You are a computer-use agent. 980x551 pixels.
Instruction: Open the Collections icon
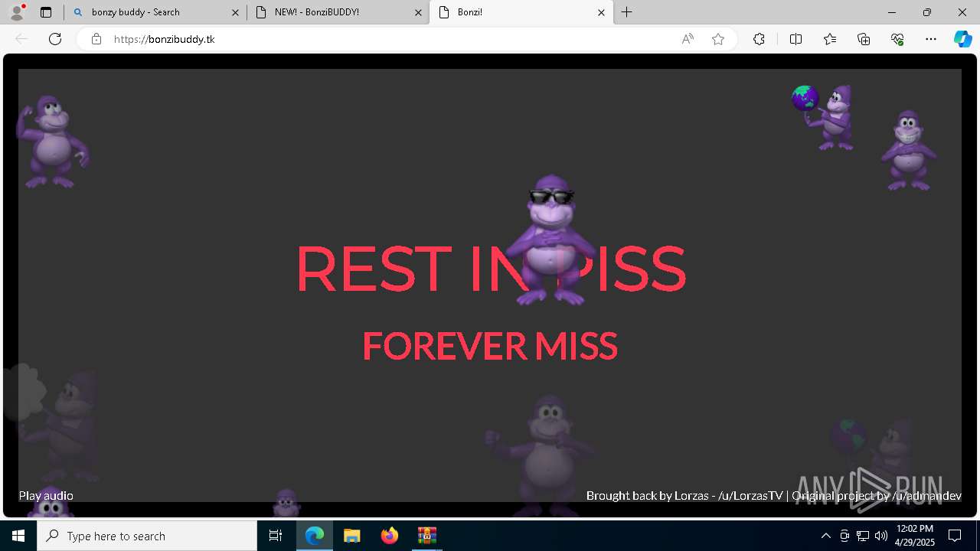(x=864, y=39)
